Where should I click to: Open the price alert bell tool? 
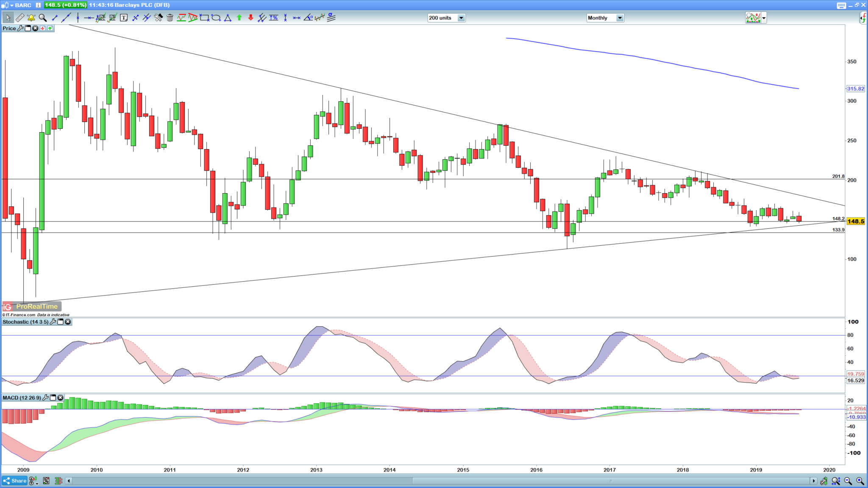[x=31, y=18]
